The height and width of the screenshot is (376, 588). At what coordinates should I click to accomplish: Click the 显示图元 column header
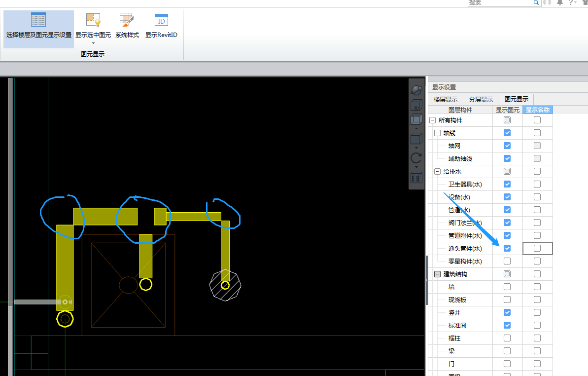[x=507, y=110]
